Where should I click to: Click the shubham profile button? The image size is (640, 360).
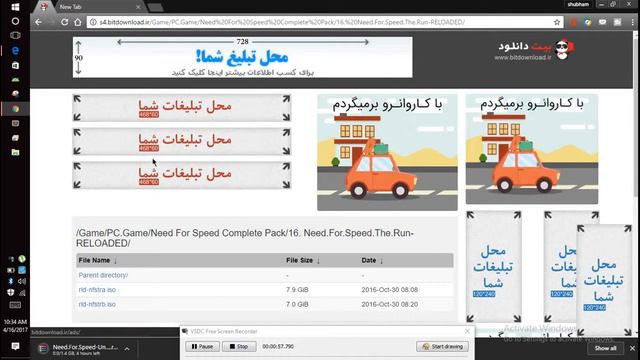click(x=578, y=4)
